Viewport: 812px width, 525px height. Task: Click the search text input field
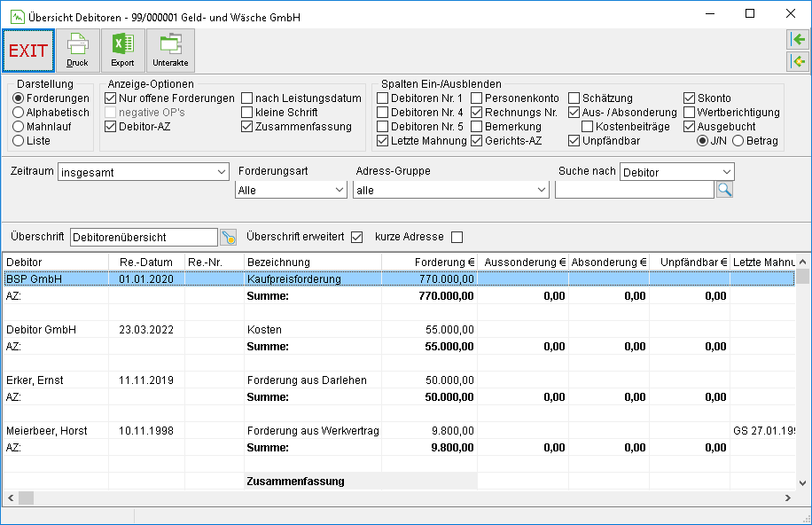coord(635,190)
